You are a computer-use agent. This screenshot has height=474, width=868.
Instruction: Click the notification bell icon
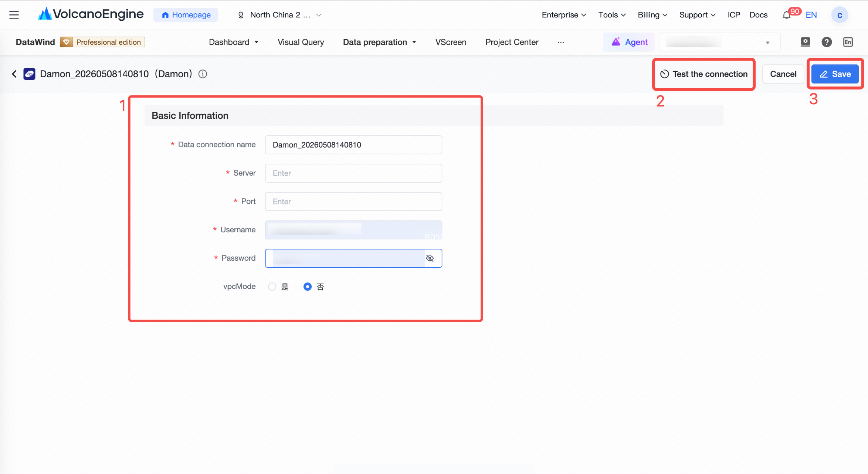[786, 15]
